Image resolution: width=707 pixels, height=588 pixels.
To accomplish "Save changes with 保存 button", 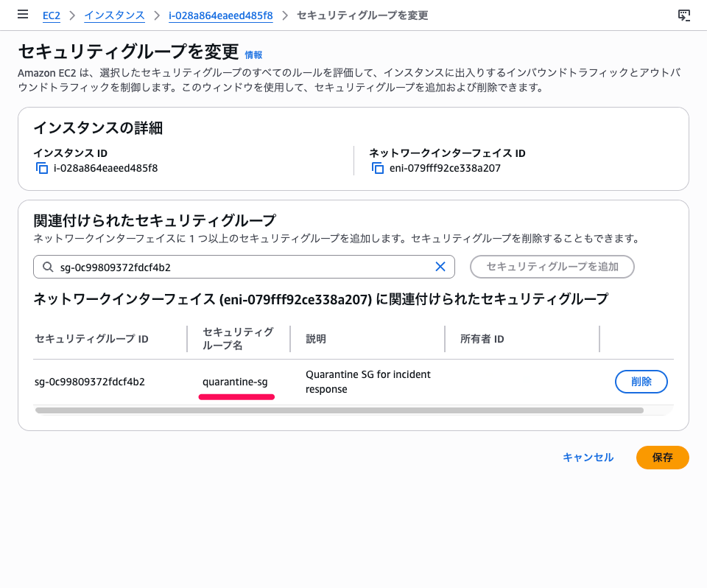I will click(662, 458).
